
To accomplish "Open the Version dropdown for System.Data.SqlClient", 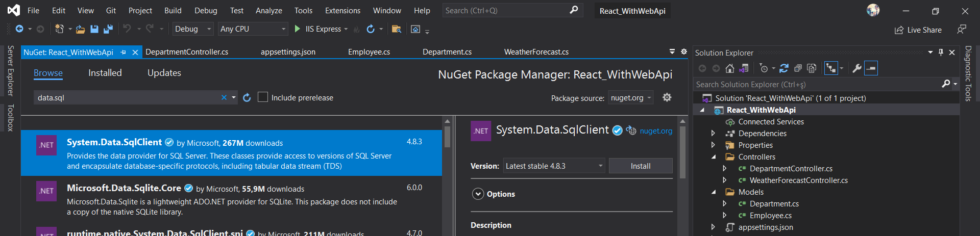I will (554, 166).
